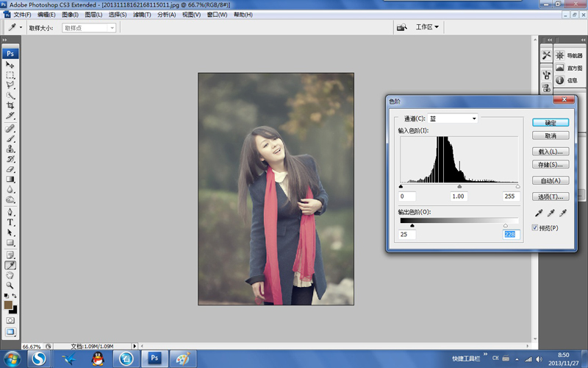The height and width of the screenshot is (368, 588).
Task: Select the Healing Brush tool
Action: (x=10, y=128)
